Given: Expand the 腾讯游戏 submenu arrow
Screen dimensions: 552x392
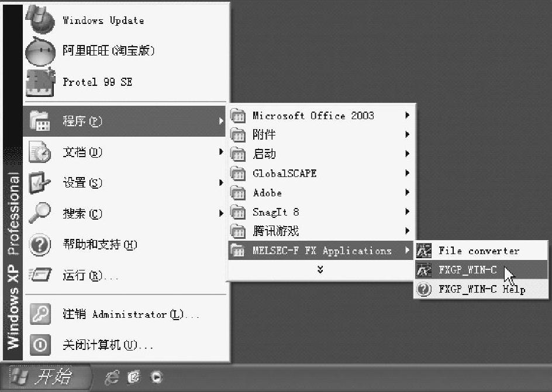Looking at the screenshot, I should [x=408, y=231].
